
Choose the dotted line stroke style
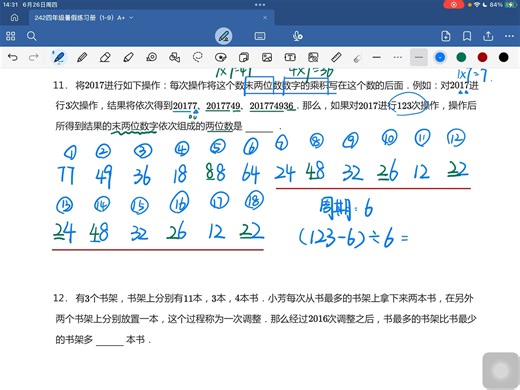(x=398, y=57)
